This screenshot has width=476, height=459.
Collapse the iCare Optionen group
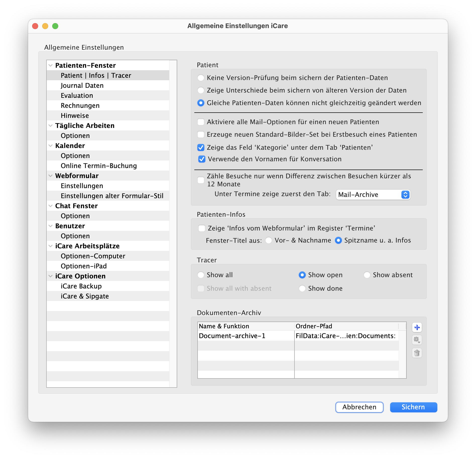tap(50, 276)
